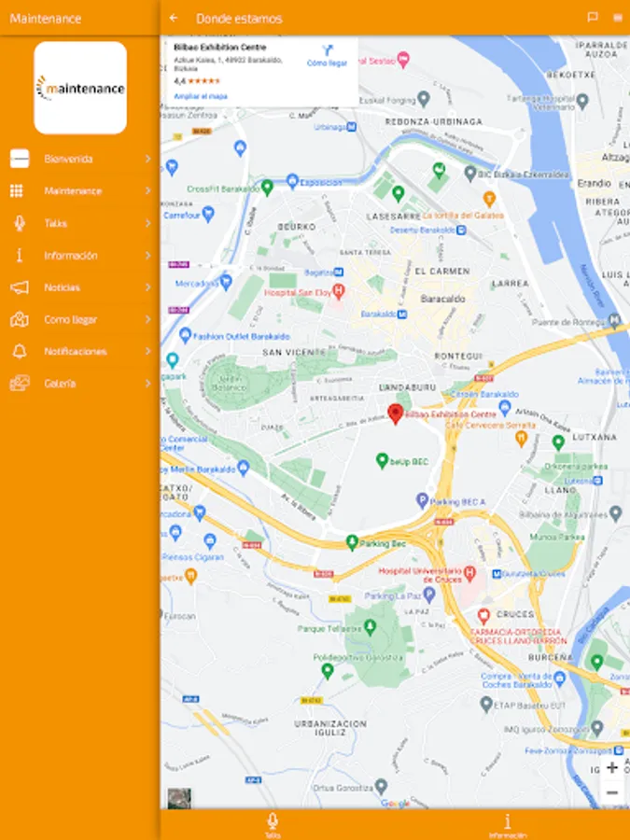This screenshot has height=840, width=630.
Task: Click the Parking Bec green marker
Action: 352,542
